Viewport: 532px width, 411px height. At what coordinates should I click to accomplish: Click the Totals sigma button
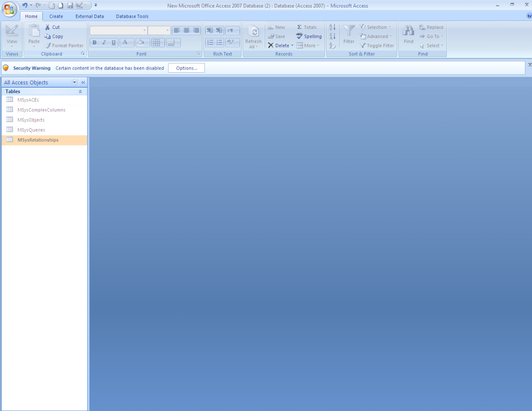307,27
